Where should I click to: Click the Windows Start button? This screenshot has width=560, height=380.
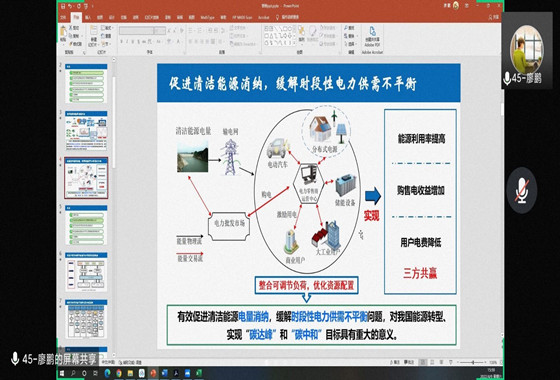pyautogui.click(x=61, y=373)
